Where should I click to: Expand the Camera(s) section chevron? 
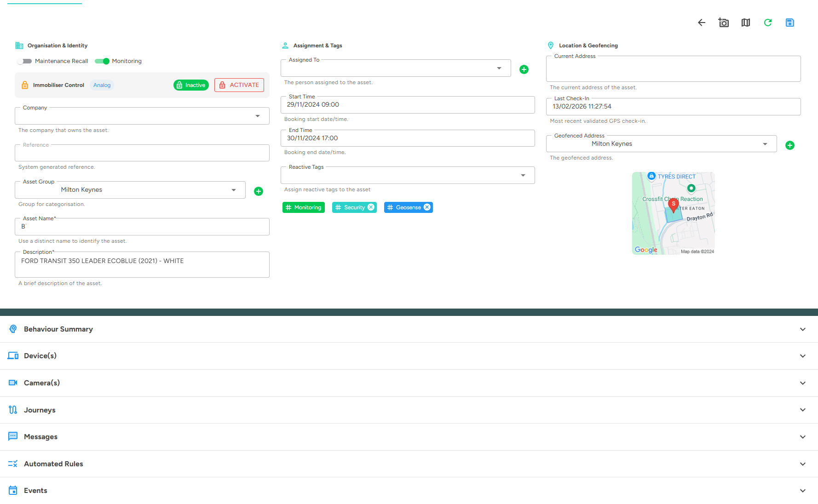[x=803, y=383]
